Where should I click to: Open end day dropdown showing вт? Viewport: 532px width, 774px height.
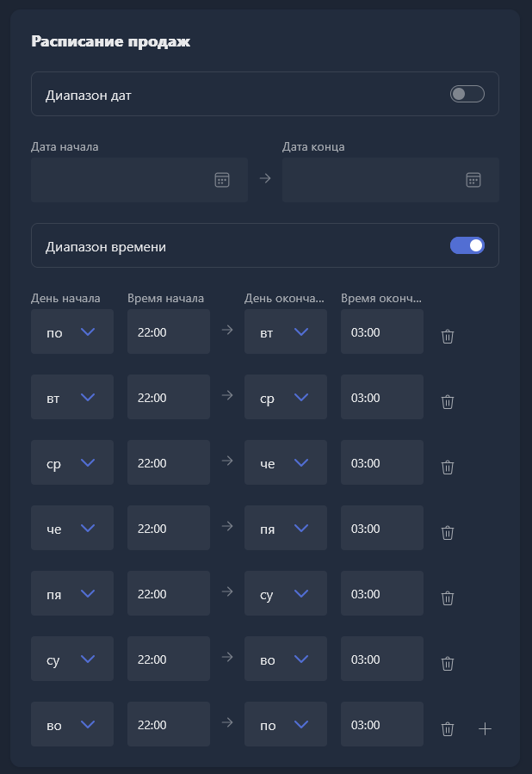point(286,331)
